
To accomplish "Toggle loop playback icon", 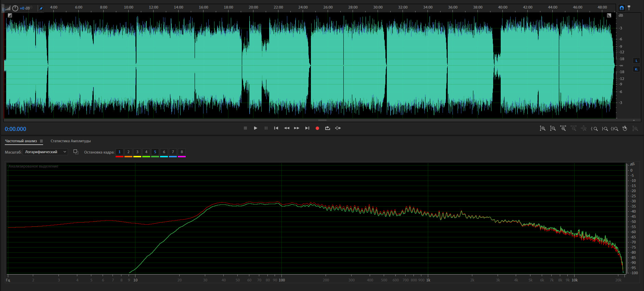I will pos(328,128).
